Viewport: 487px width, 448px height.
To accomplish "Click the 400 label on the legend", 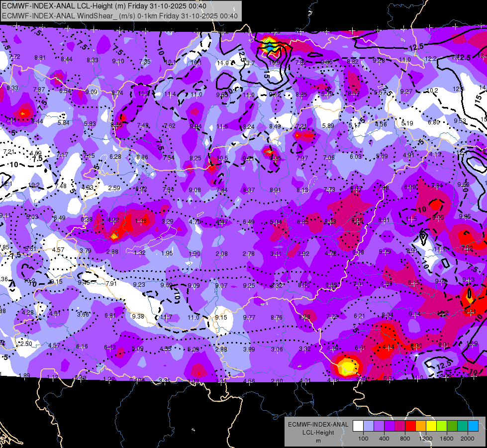I will [x=384, y=439].
